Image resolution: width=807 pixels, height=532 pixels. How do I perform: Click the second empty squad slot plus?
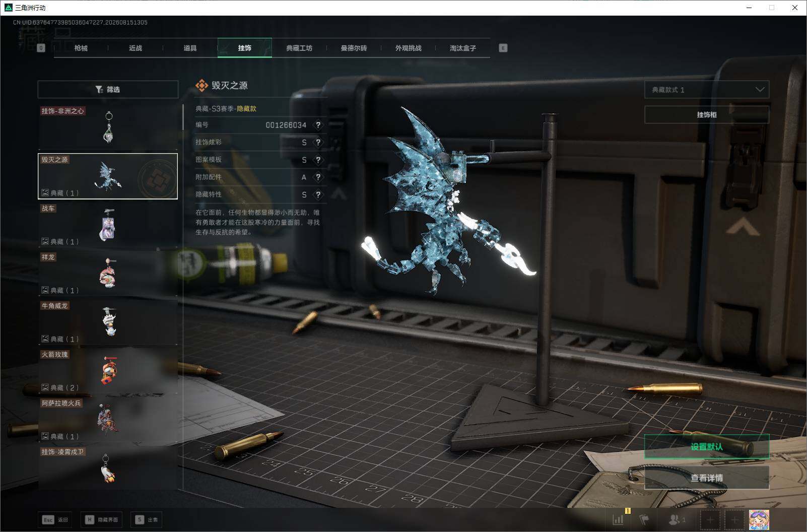point(734,519)
